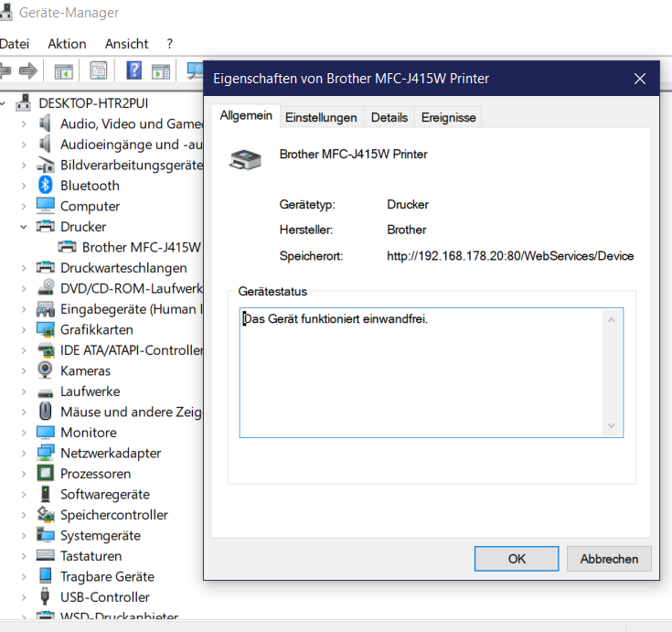Click the Computer monitor icon in tree
672x632 pixels.
click(x=46, y=206)
